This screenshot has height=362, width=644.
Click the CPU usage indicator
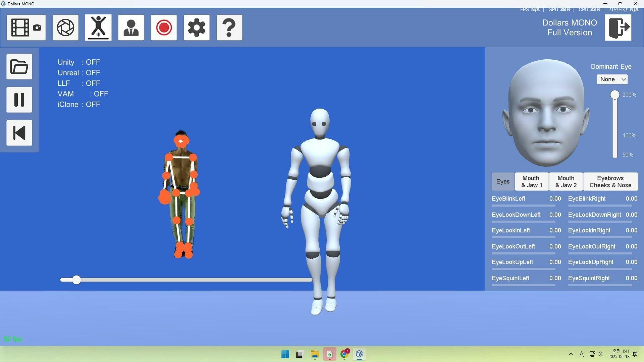(x=589, y=10)
